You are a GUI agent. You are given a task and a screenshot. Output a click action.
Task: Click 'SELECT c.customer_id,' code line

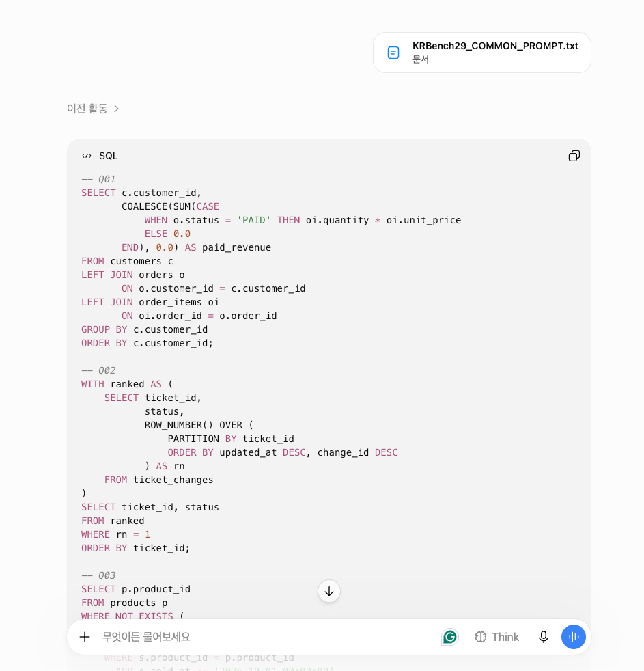click(141, 193)
